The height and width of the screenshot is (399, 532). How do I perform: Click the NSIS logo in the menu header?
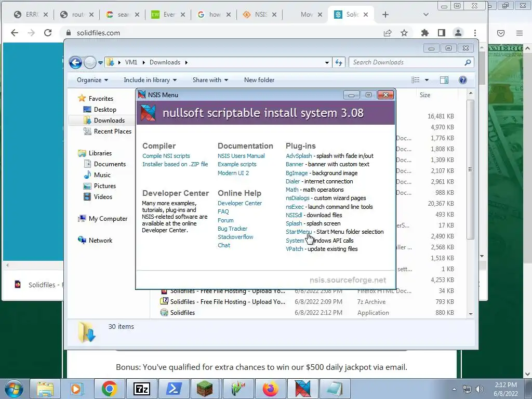pos(148,113)
